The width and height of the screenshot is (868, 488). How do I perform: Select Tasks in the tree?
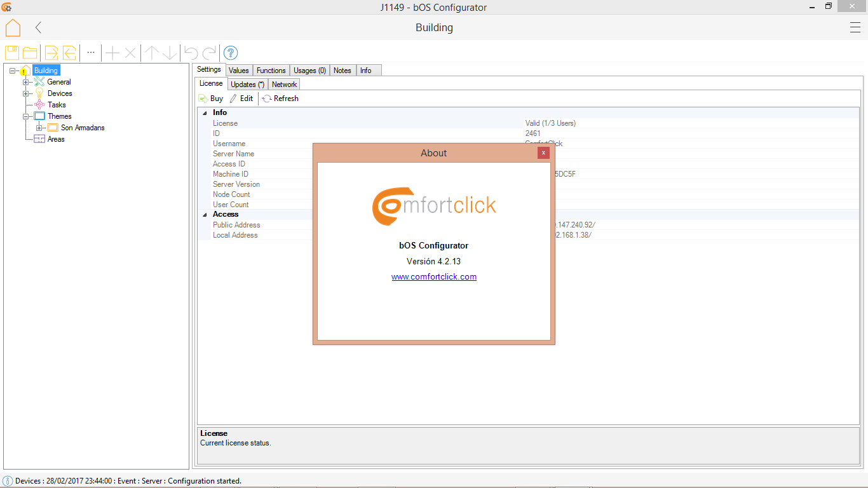[x=57, y=105]
